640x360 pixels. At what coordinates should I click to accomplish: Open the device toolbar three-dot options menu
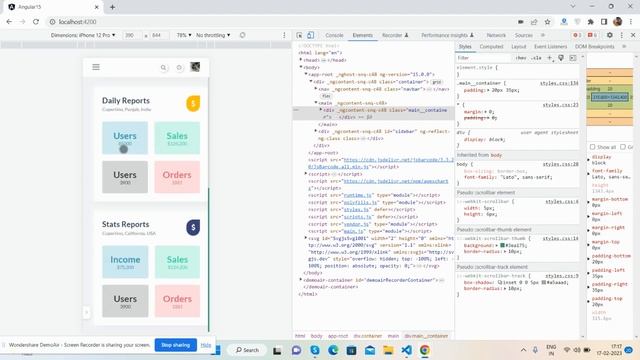284,36
